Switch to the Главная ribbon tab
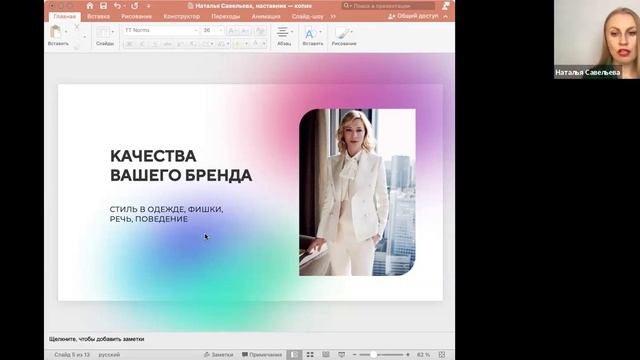Image resolution: width=640 pixels, height=360 pixels. [x=64, y=16]
